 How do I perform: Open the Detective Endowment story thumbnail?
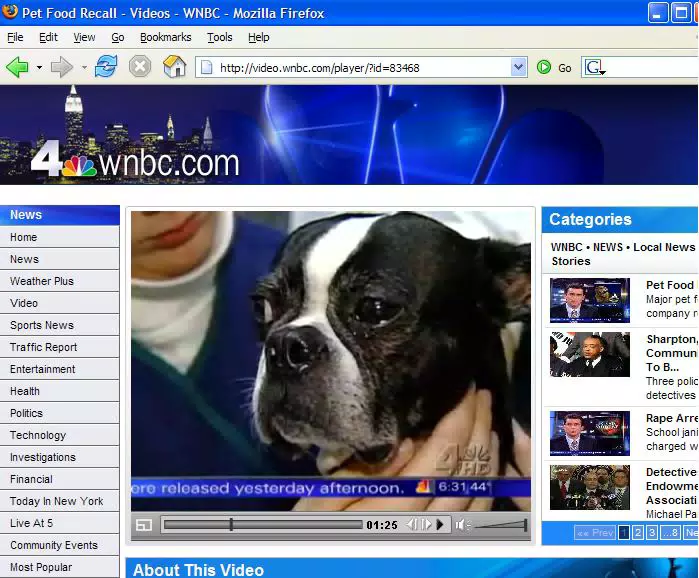(590, 488)
